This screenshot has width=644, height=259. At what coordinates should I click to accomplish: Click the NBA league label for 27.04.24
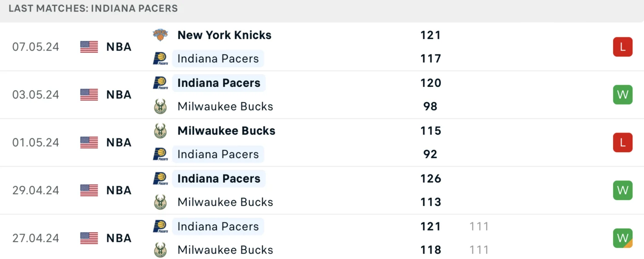[119, 238]
